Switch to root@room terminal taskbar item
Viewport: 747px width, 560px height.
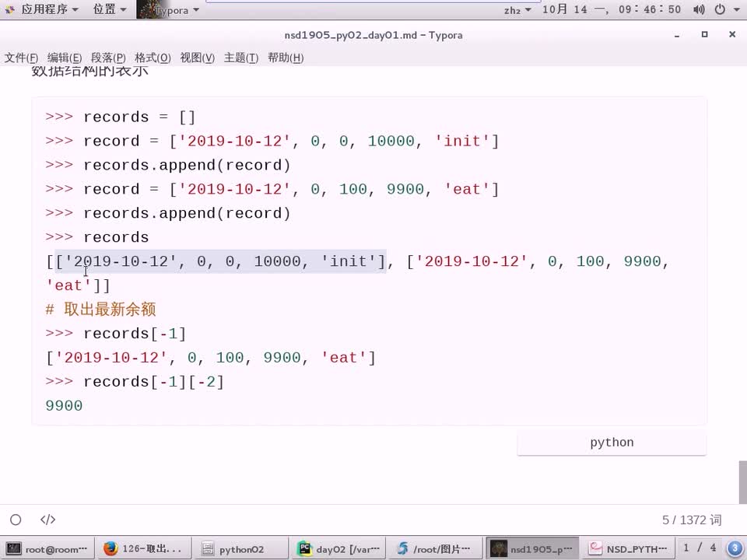47,549
